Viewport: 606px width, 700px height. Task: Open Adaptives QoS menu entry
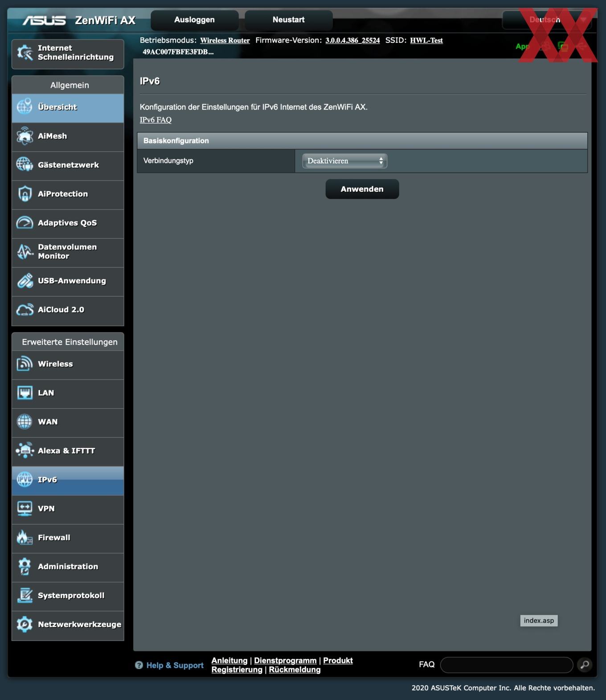click(x=68, y=224)
